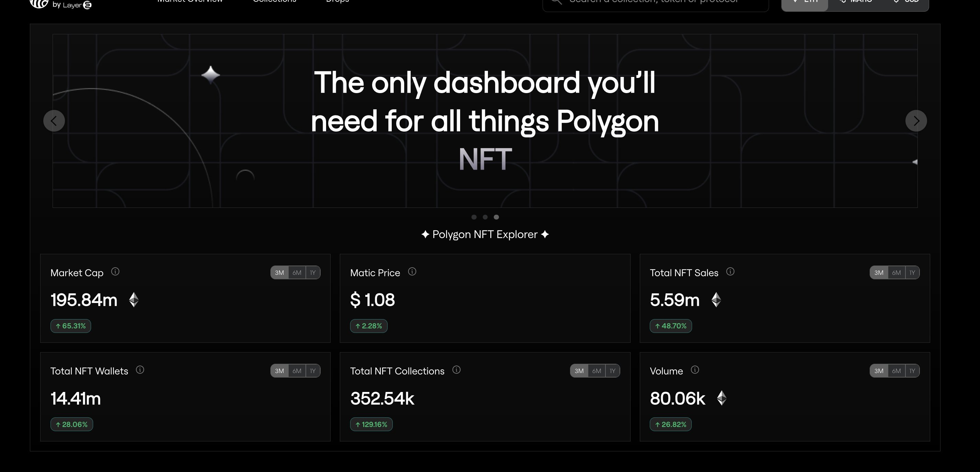Click the Market Cap card title
This screenshot has width=980, height=472.
(x=77, y=273)
